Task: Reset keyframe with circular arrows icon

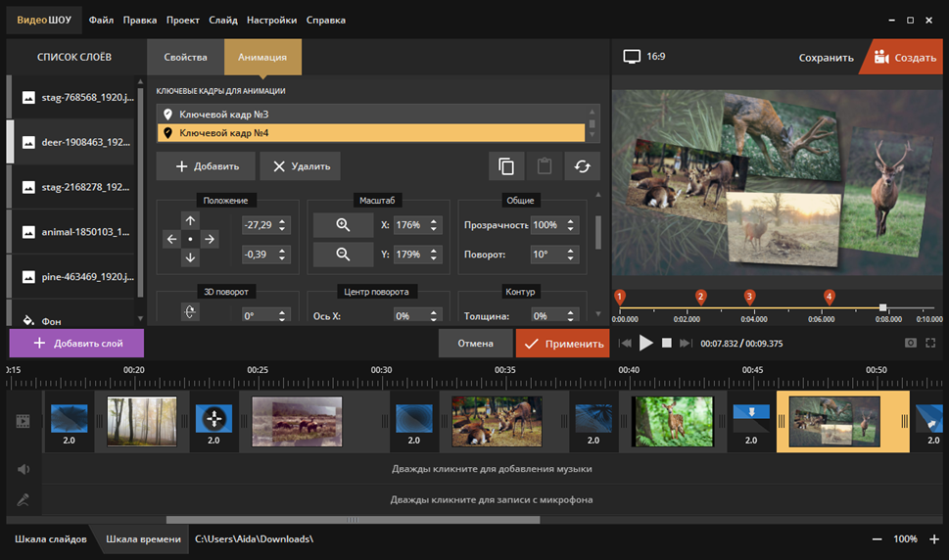Action: 583,166
